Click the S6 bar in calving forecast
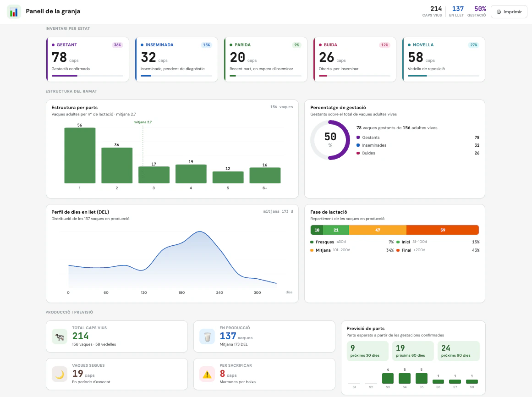Screen dimensions: 532x397 click(x=439, y=382)
